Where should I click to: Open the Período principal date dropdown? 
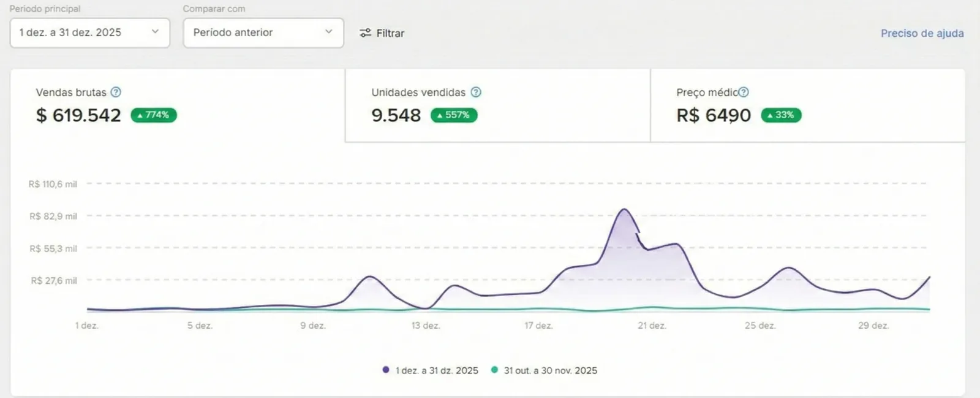(x=89, y=33)
